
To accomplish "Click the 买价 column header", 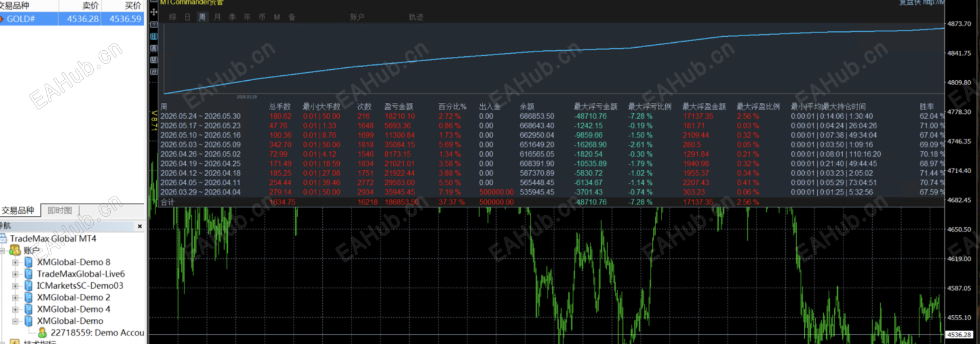I will tap(133, 6).
